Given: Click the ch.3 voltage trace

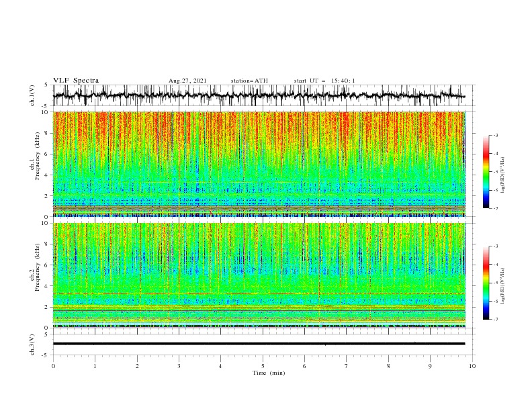Looking at the screenshot, I should coord(259,344).
